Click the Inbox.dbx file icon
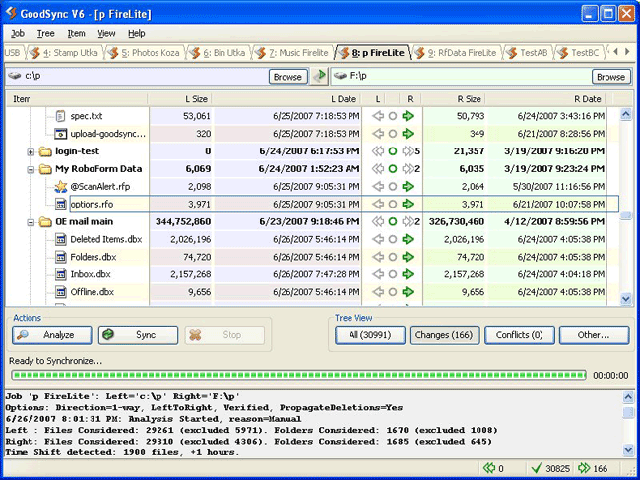 coord(60,274)
